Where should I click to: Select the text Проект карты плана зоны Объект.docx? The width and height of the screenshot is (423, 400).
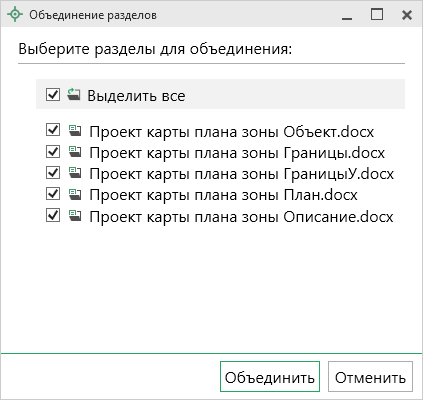pyautogui.click(x=232, y=132)
